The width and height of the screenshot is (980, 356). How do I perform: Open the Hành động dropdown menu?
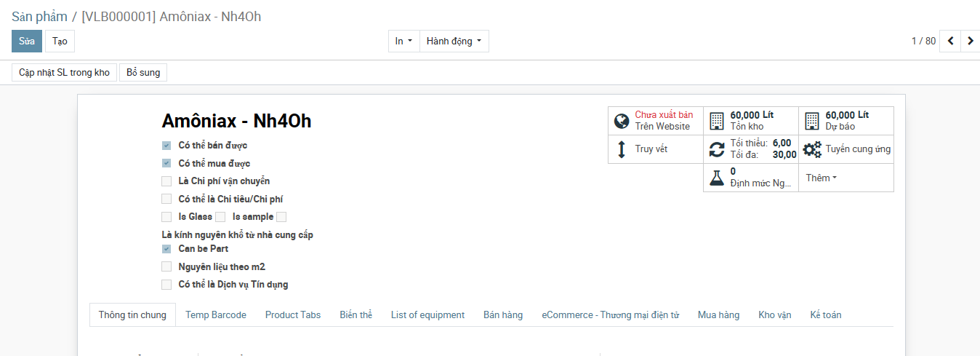click(x=454, y=41)
